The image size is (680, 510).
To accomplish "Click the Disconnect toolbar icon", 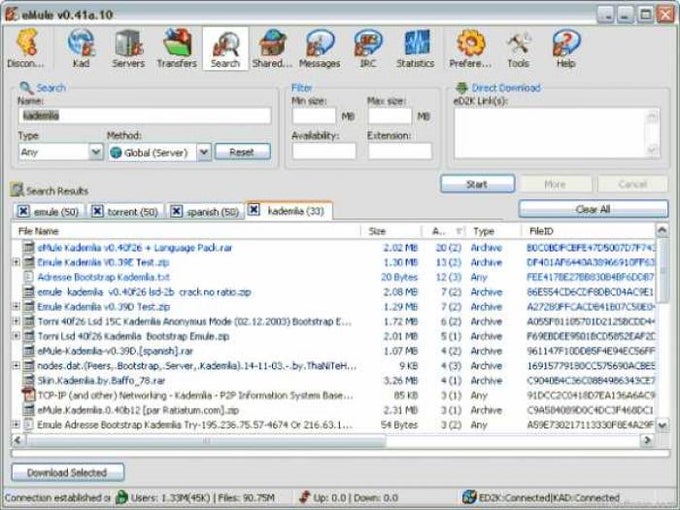I will tap(26, 48).
